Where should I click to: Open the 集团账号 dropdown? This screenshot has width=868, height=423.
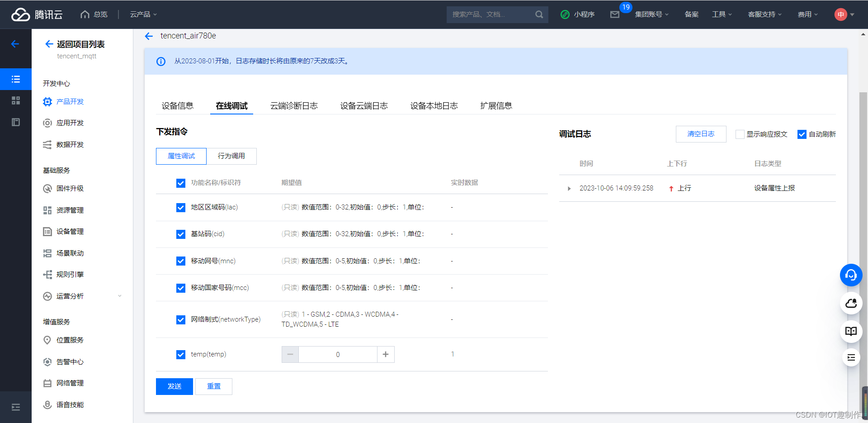click(651, 14)
